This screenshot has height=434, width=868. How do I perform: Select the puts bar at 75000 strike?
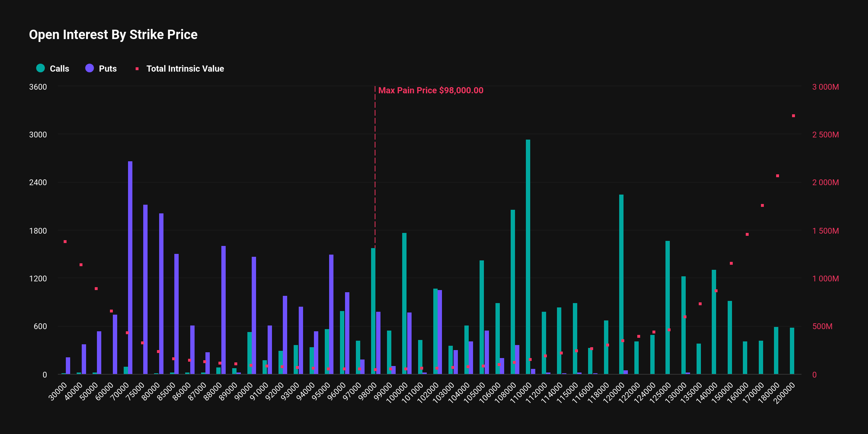145,289
